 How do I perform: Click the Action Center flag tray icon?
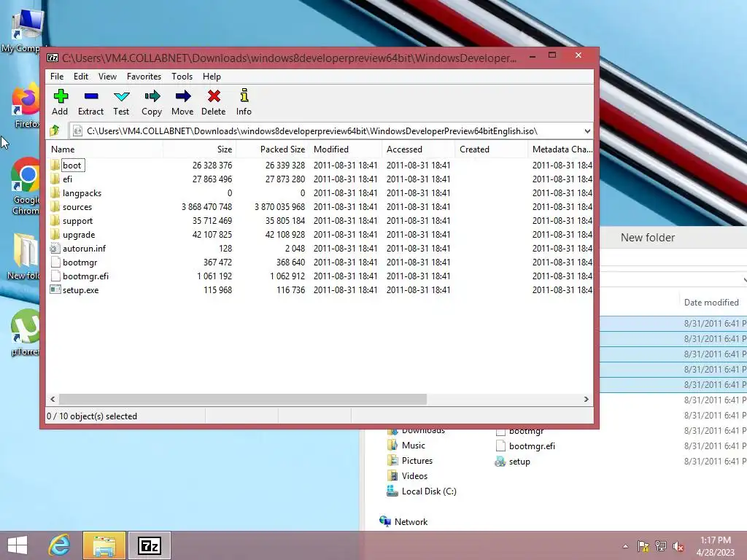(x=643, y=546)
